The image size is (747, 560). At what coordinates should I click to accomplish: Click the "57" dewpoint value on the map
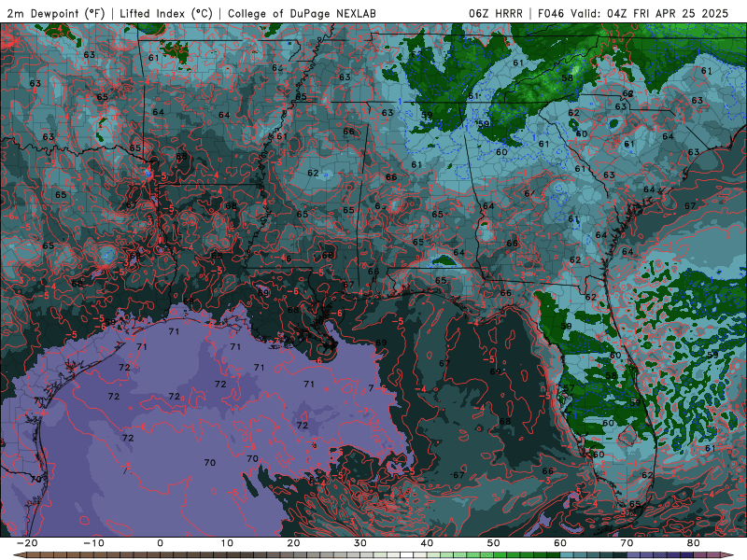tap(569, 388)
